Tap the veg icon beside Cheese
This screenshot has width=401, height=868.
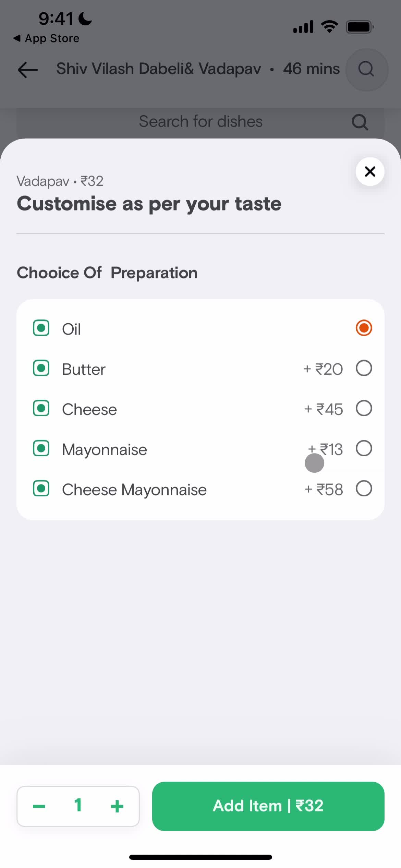(x=41, y=408)
